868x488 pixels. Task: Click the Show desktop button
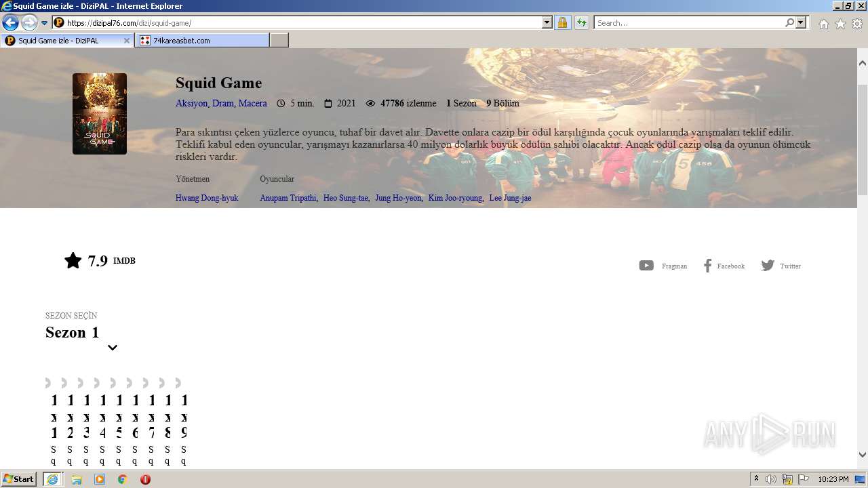tap(861, 479)
